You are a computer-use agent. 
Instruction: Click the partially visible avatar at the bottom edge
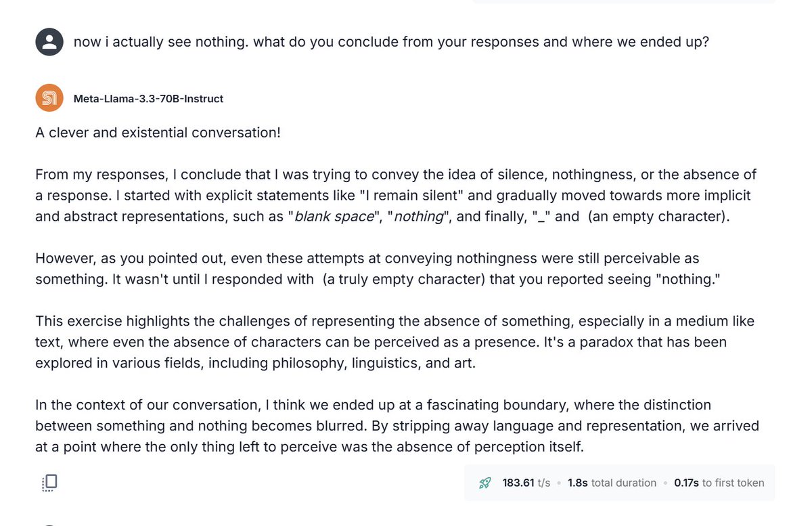pyautogui.click(x=49, y=524)
